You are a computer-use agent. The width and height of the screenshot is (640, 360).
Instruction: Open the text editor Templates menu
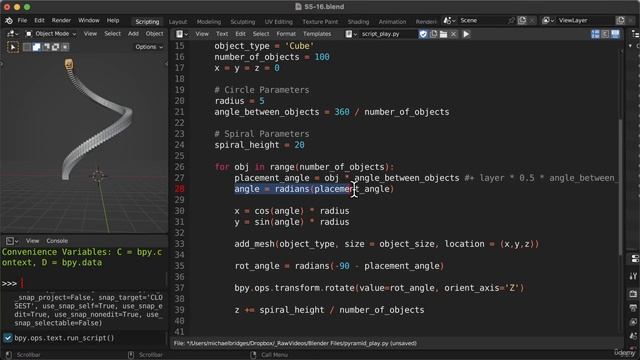tap(317, 34)
